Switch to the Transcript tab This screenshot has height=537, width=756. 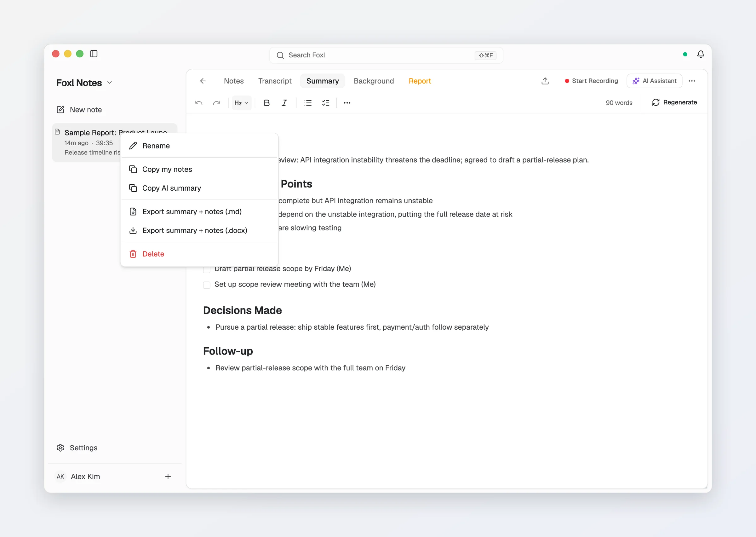[x=275, y=81]
